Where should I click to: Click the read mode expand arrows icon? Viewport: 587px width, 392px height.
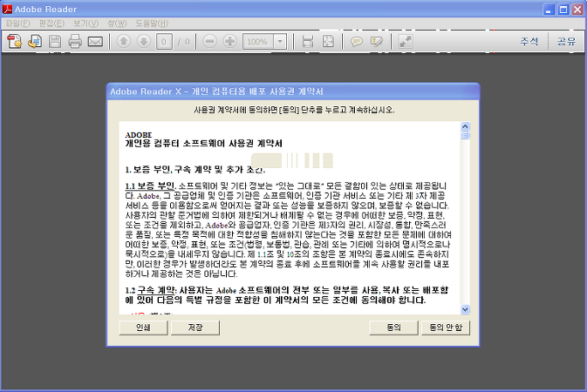[x=406, y=41]
